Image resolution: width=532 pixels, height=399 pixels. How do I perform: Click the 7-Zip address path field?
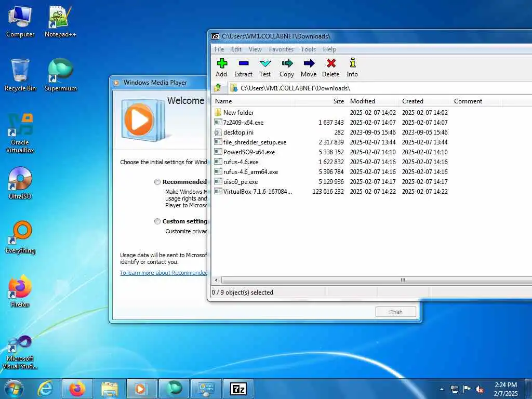[380, 88]
